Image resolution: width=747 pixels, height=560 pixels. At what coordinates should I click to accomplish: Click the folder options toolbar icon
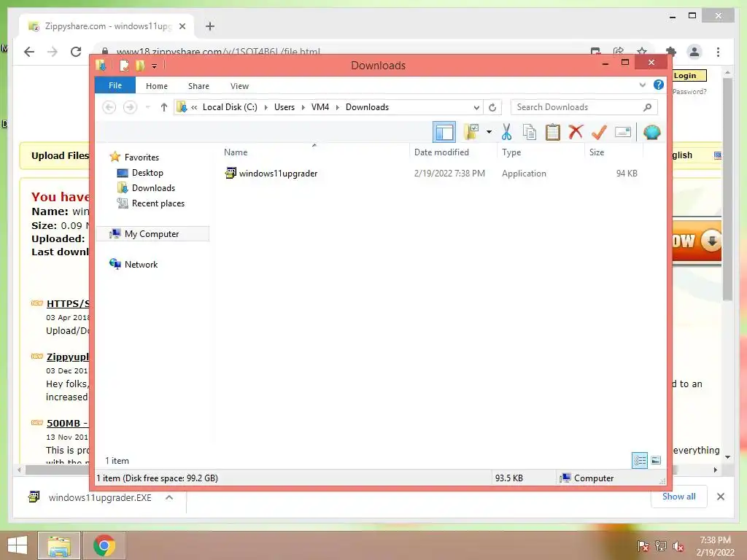[x=471, y=132]
